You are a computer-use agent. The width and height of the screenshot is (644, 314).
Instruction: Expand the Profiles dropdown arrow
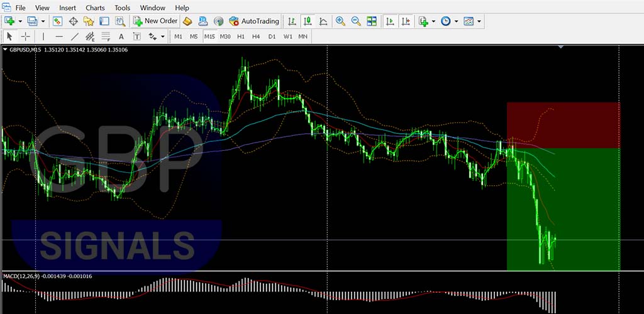pos(43,21)
